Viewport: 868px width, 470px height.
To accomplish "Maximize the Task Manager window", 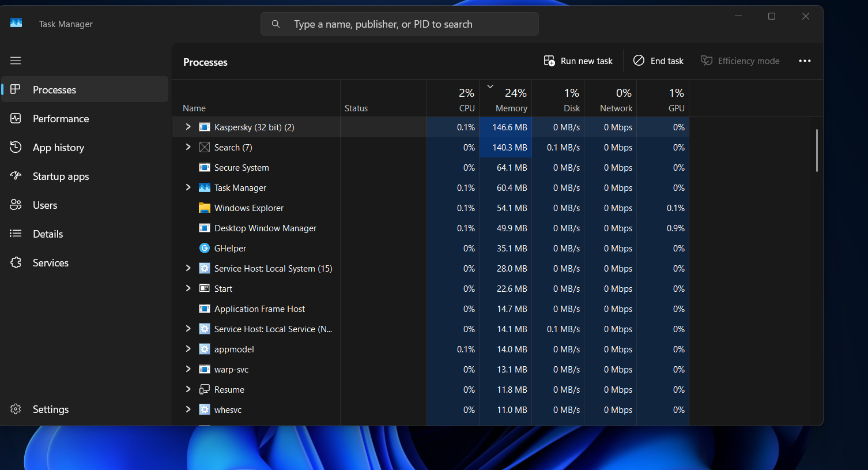I will pyautogui.click(x=772, y=16).
